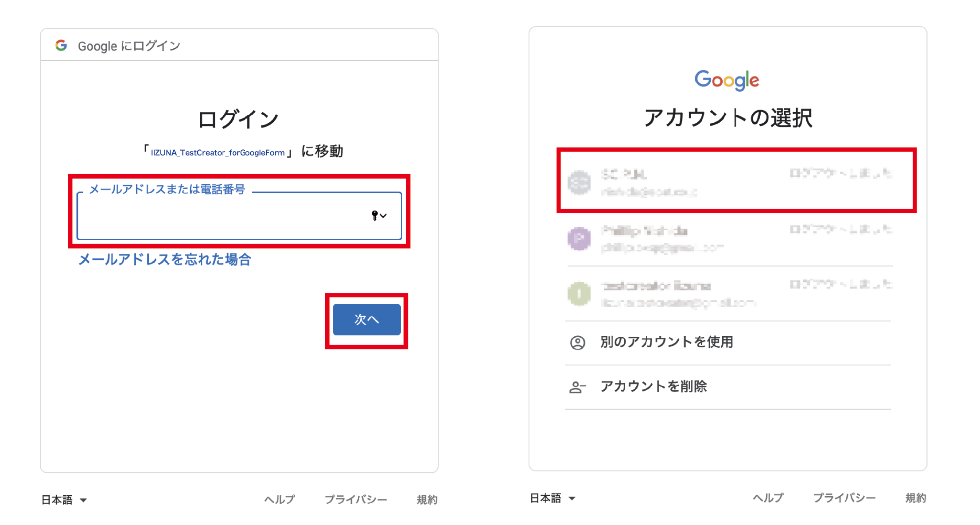Click the remove account person icon
This screenshot has width=980, height=525.
pyautogui.click(x=577, y=387)
